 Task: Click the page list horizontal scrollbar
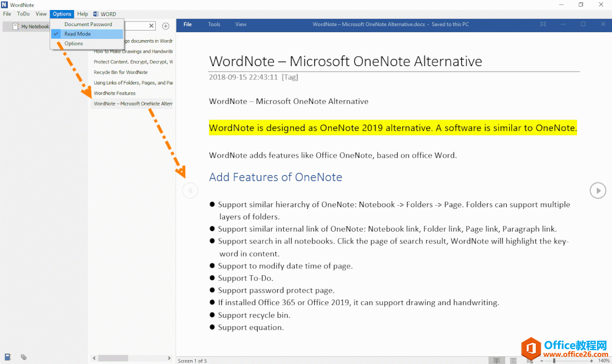[x=113, y=358]
